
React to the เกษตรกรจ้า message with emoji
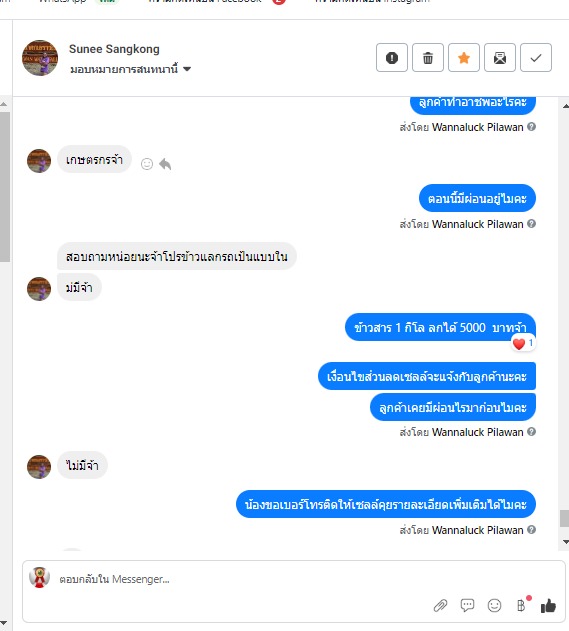coord(147,164)
